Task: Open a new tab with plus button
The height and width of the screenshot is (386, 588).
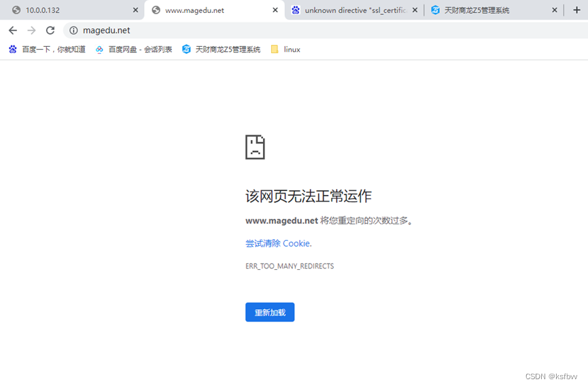Action: click(x=576, y=10)
